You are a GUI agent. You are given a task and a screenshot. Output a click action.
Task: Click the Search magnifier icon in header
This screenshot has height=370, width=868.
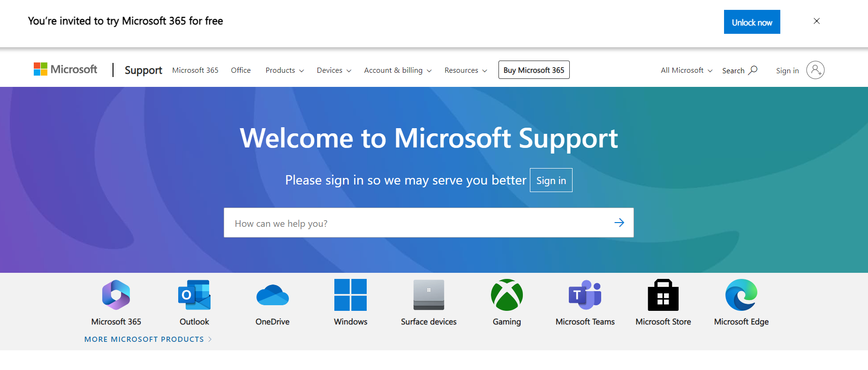pyautogui.click(x=753, y=70)
